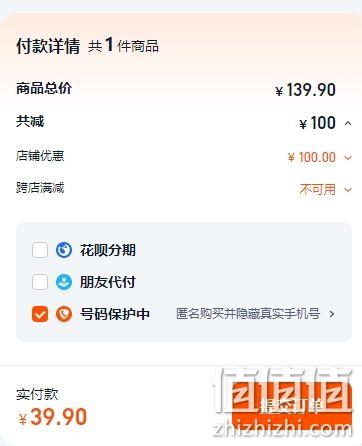Click the 号码保护中 label
The image size is (362, 446).
click(115, 314)
